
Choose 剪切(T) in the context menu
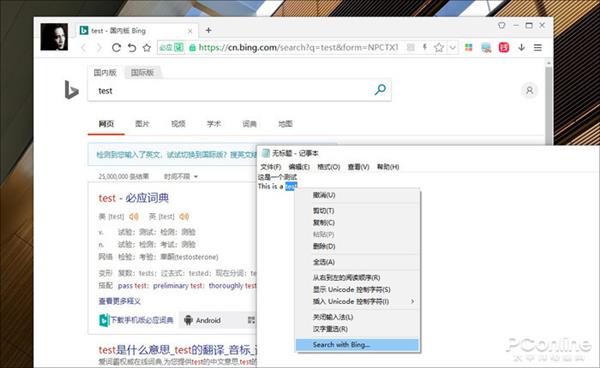pos(357,211)
